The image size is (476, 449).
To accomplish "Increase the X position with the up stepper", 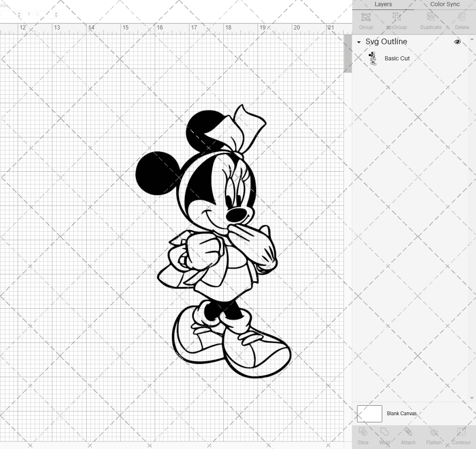I will (x=19, y=12).
